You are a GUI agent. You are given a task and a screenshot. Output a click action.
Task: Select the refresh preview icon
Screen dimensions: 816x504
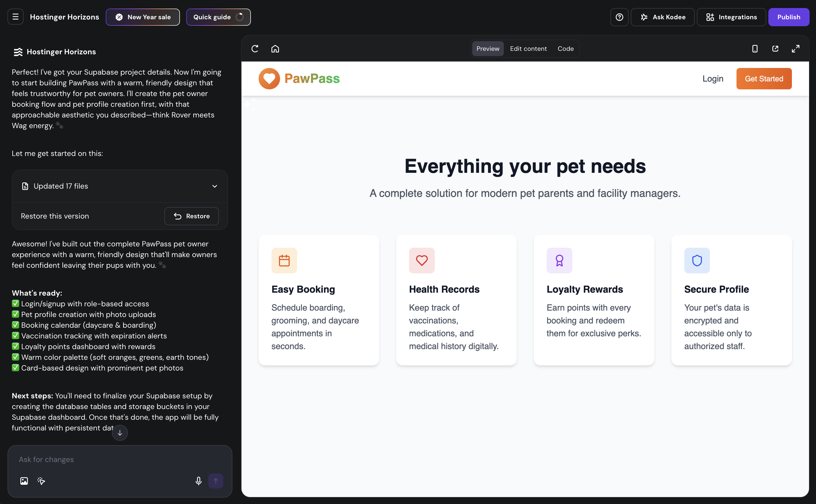pos(255,48)
